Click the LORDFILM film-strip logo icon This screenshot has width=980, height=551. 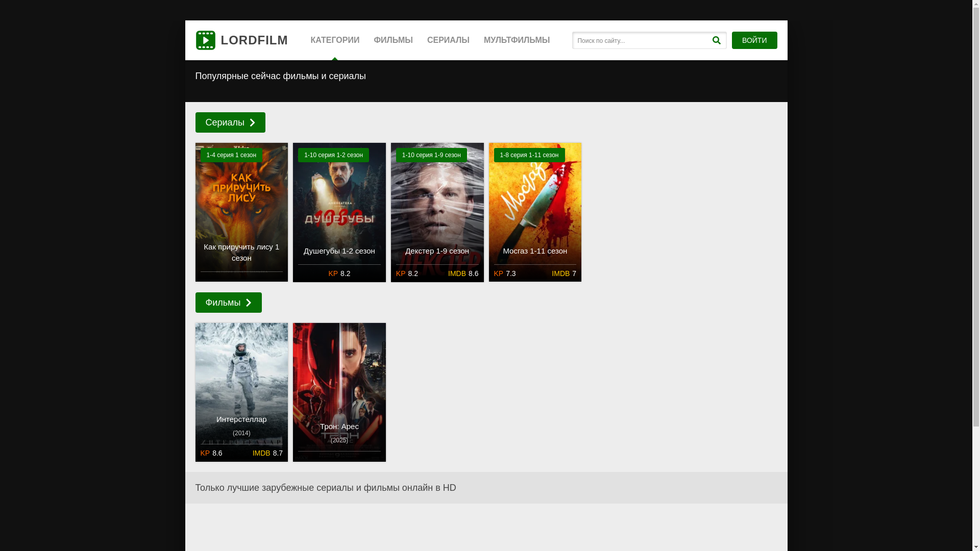tap(205, 40)
